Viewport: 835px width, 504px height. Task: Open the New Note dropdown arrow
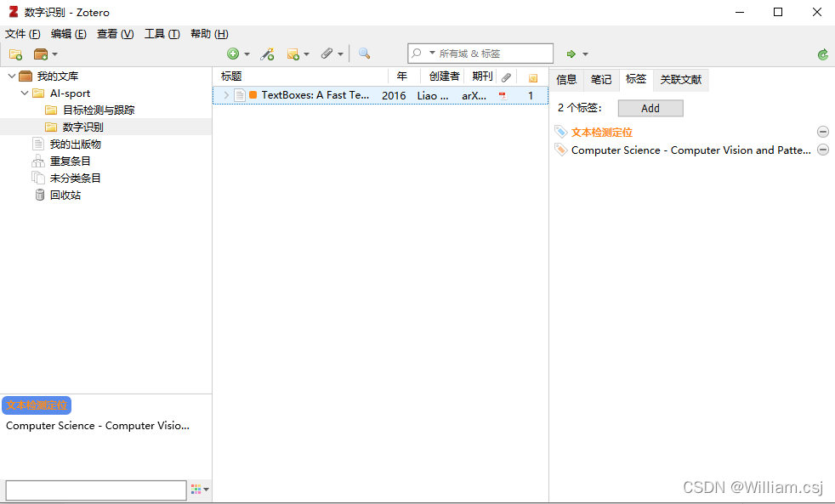pos(306,54)
